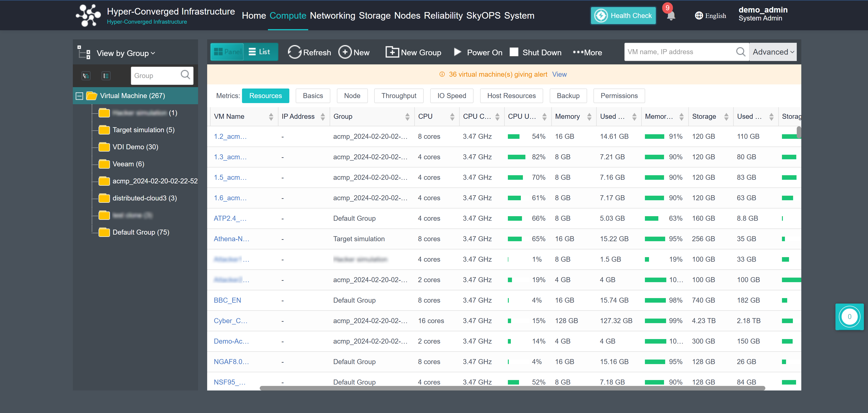Open the View by Group dropdown
Image resolution: width=868 pixels, height=413 pixels.
126,53
